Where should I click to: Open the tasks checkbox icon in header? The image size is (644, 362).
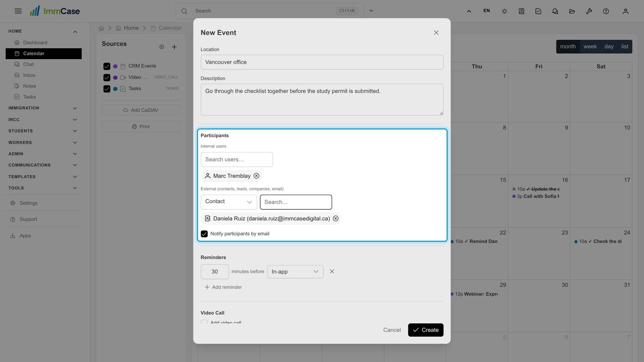click(538, 11)
